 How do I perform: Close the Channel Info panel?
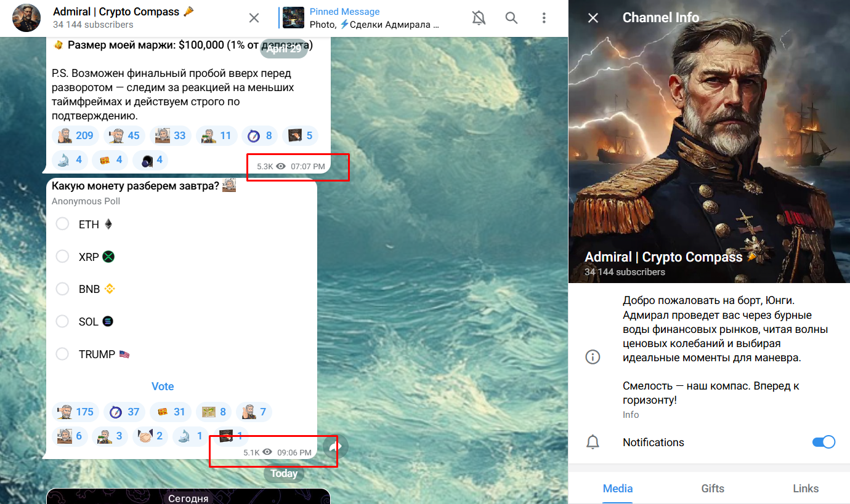[x=593, y=18]
